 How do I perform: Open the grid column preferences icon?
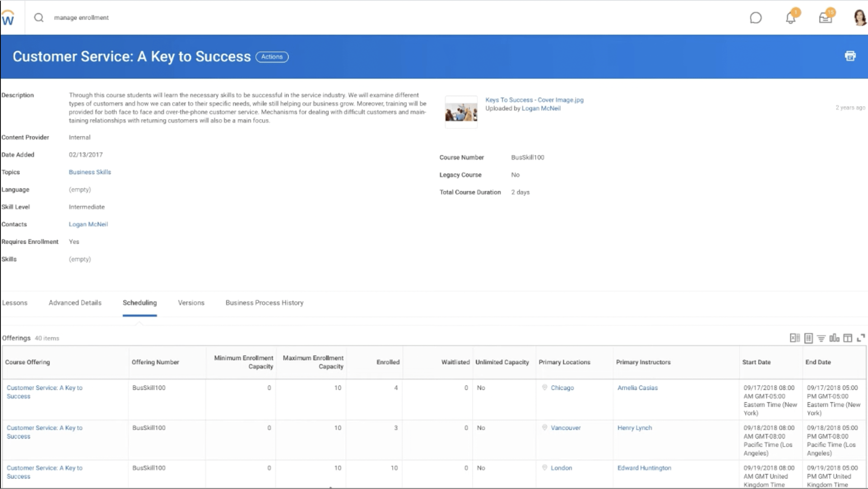[848, 338]
